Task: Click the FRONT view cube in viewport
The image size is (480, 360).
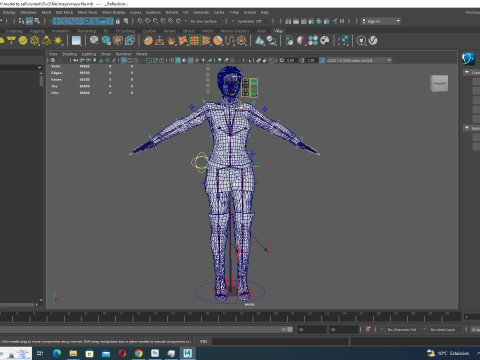Action: coord(439,83)
